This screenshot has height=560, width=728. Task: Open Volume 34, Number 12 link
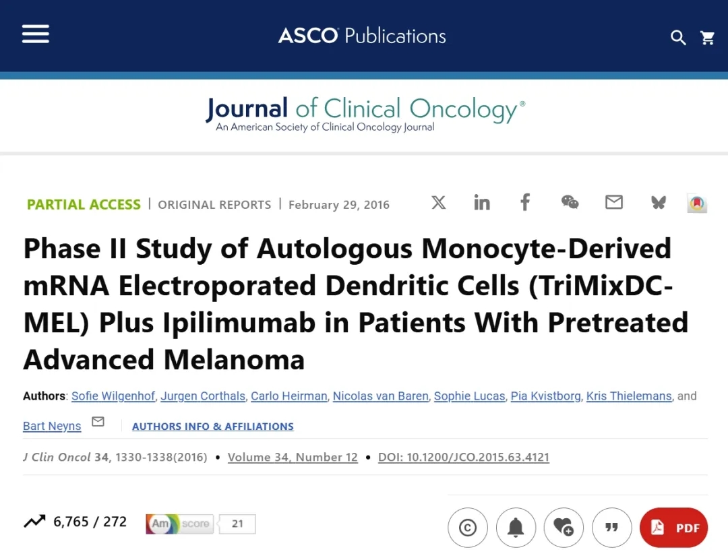click(x=293, y=457)
